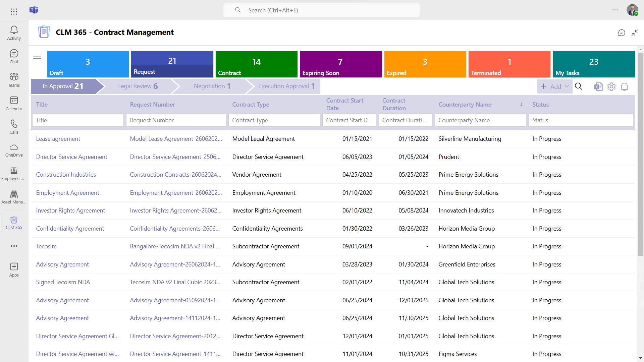Open the more options ellipsis near the profile avatar
Viewport: 644px width, 362px height.
tap(615, 10)
